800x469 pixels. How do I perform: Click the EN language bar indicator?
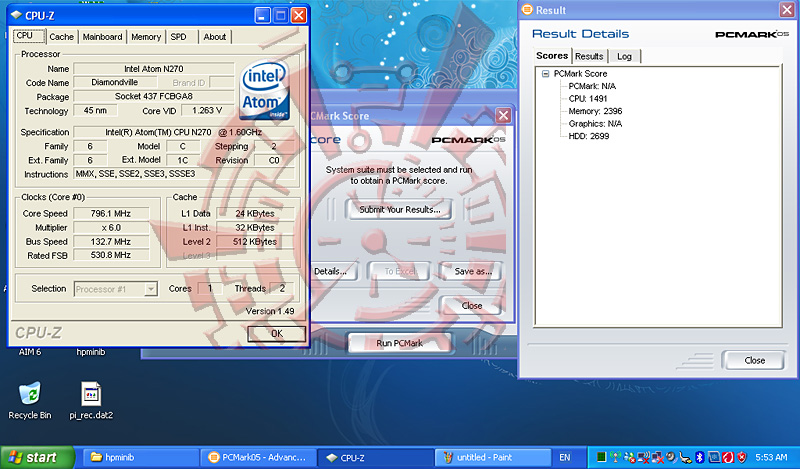[565, 457]
